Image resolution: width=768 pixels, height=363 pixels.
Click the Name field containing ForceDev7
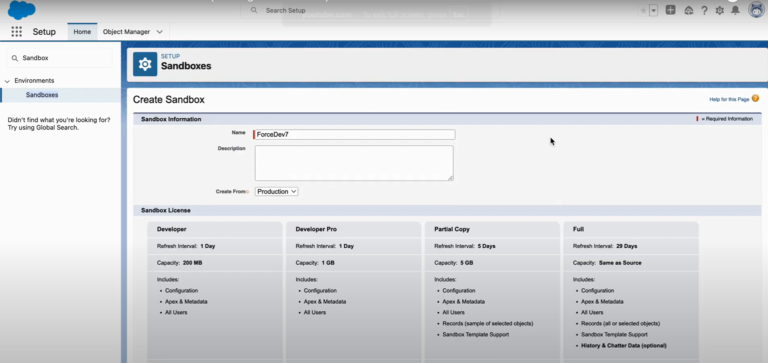(355, 134)
